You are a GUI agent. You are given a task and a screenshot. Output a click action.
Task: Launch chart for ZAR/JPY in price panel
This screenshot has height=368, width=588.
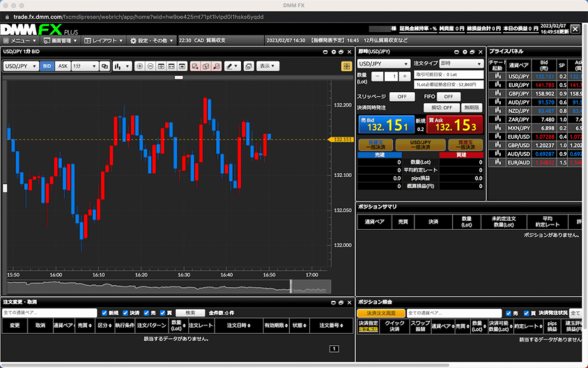coord(498,119)
